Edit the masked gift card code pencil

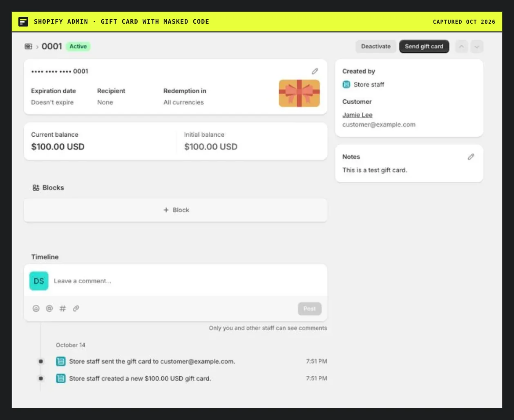(315, 71)
